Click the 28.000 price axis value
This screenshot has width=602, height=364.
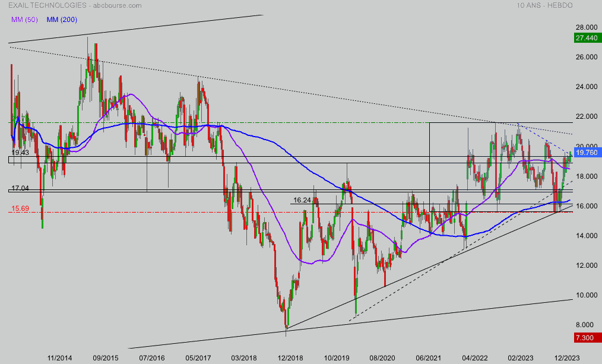(587, 27)
